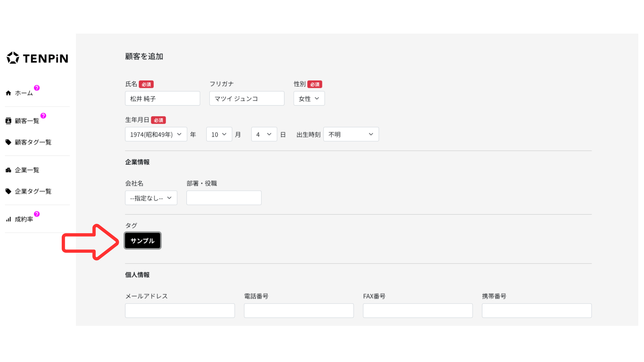The height and width of the screenshot is (362, 644).
Task: Focus the メールアドレス input field
Action: tap(180, 311)
